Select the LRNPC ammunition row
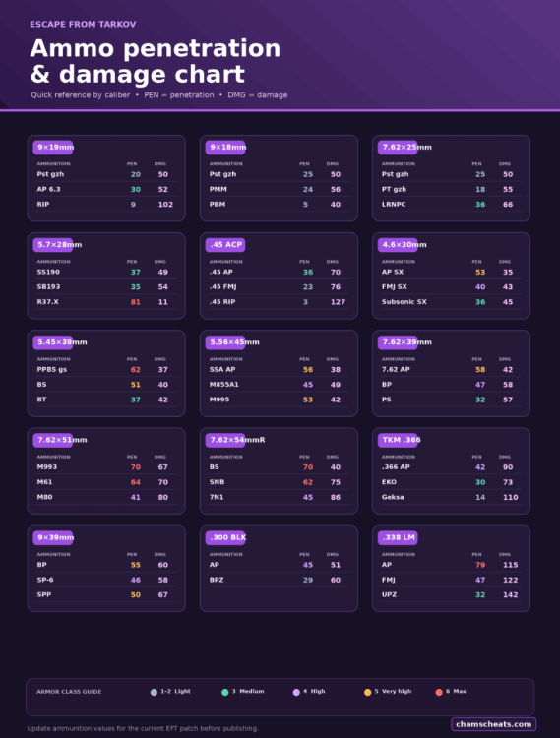This screenshot has height=738, width=560. coord(451,205)
